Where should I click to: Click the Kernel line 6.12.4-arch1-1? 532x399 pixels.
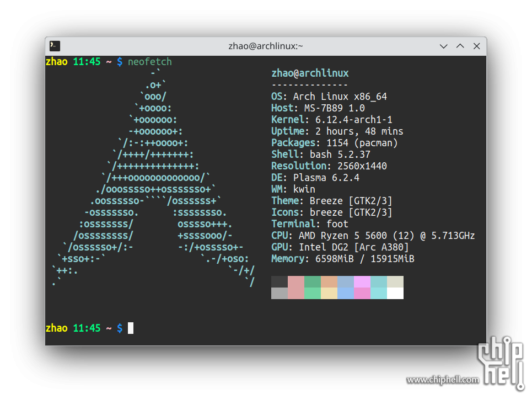[332, 120]
